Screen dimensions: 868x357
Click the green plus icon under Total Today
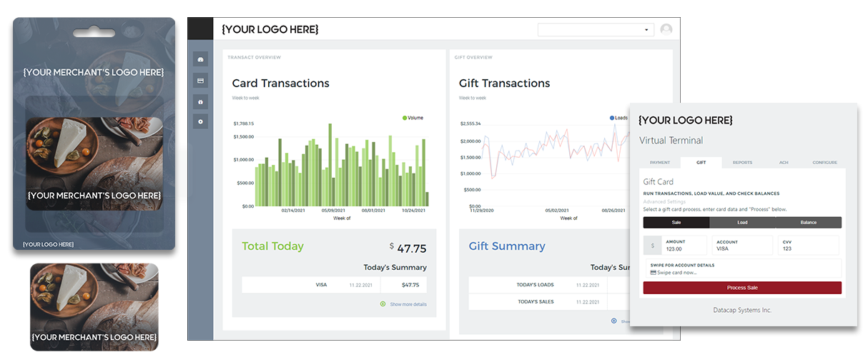(383, 304)
